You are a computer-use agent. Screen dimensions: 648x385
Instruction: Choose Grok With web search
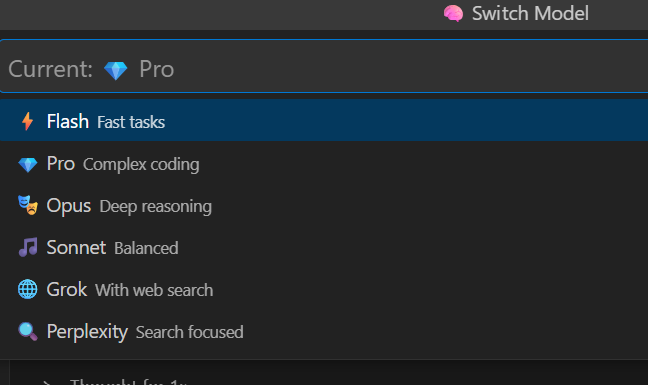324,290
